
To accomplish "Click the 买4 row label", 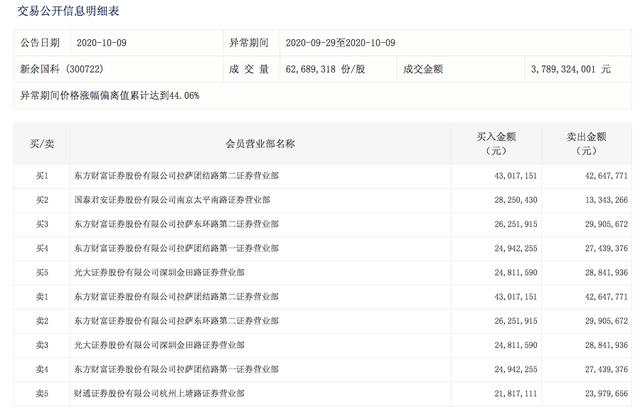I will [x=42, y=248].
